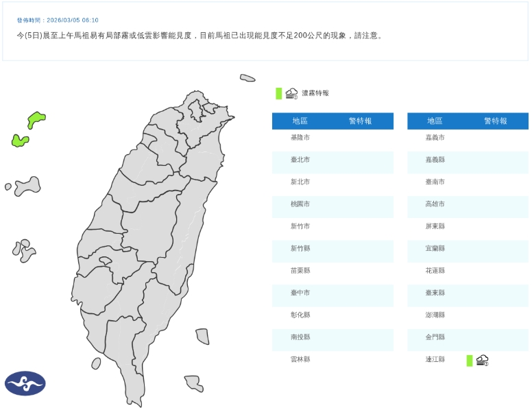This screenshot has width=532, height=412.
Task: Click Pengjia islet north of Taiwan
Action: pos(247,78)
